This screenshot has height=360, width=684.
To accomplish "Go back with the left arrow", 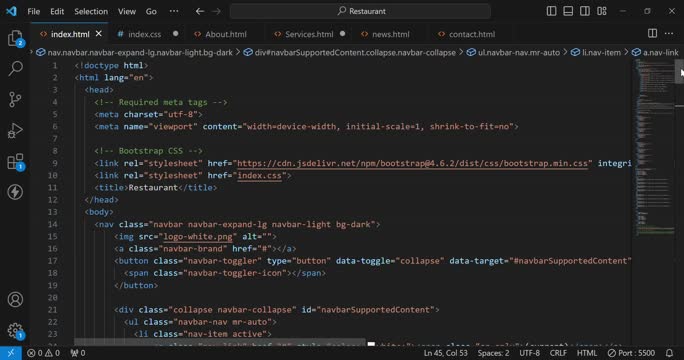I will [x=200, y=11].
